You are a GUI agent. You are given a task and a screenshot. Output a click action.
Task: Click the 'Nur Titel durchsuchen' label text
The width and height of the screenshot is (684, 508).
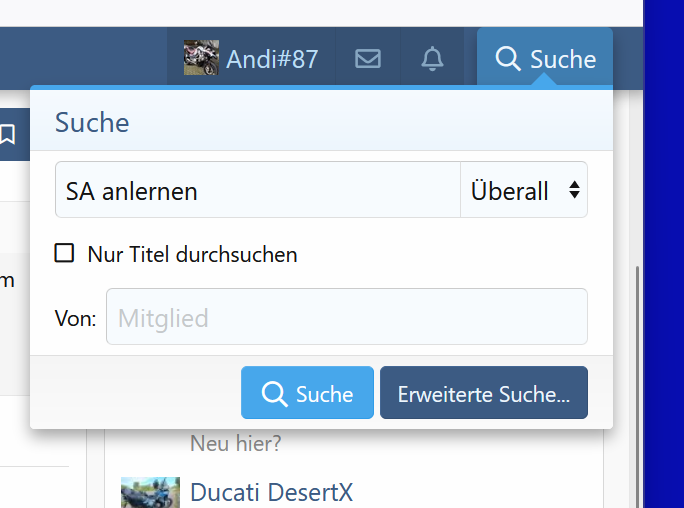(x=192, y=254)
